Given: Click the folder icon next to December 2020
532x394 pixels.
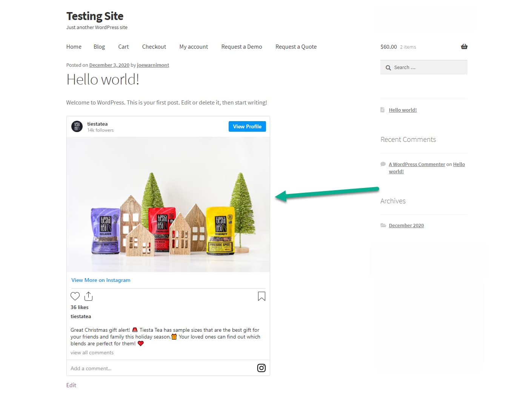Looking at the screenshot, I should tap(383, 225).
